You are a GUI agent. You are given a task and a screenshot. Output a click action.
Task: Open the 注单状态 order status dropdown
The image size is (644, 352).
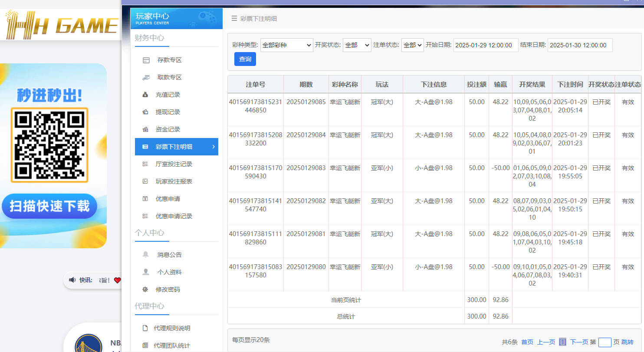[412, 45]
